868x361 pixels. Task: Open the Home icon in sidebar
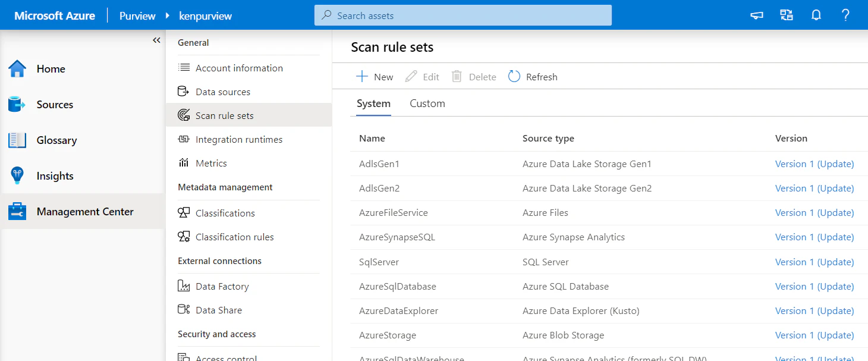point(17,68)
